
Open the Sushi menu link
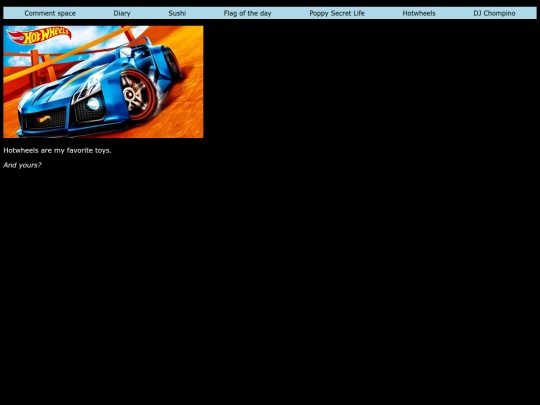point(177,13)
